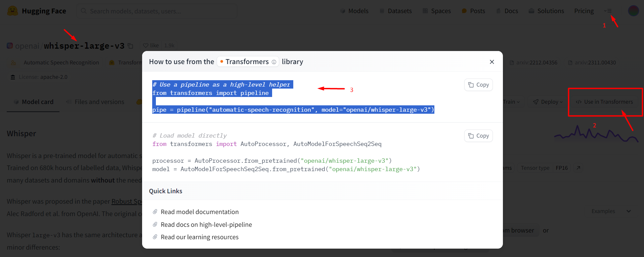644x257 pixels.
Task: Open the arrow icon next to FP16
Action: (578, 168)
